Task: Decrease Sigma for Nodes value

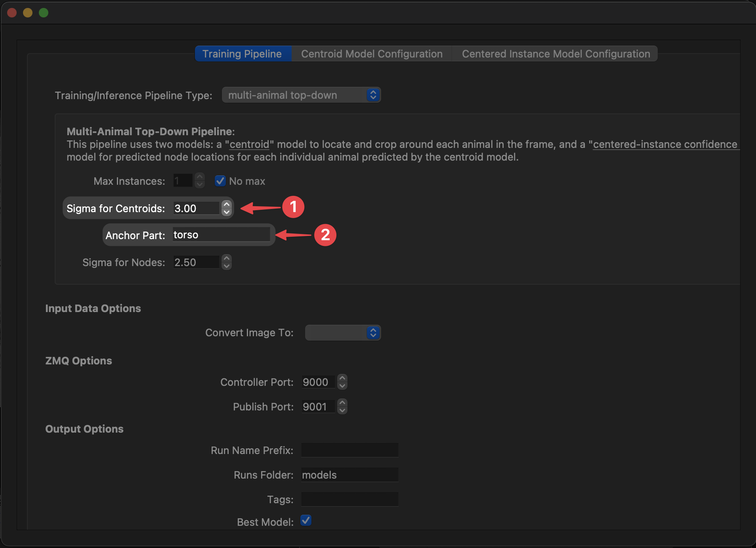Action: point(226,266)
